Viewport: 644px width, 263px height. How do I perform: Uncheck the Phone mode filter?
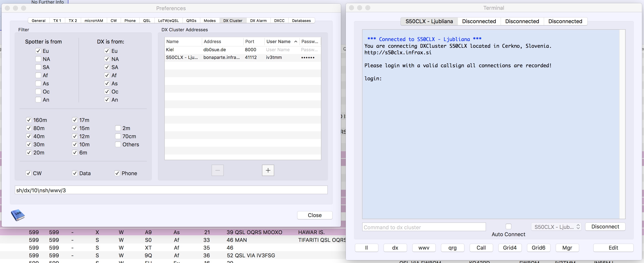tap(117, 173)
